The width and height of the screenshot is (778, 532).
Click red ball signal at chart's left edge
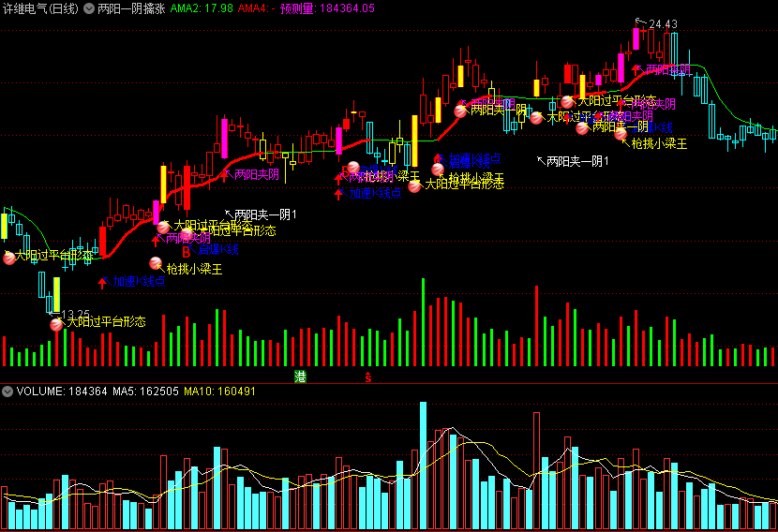pos(9,258)
